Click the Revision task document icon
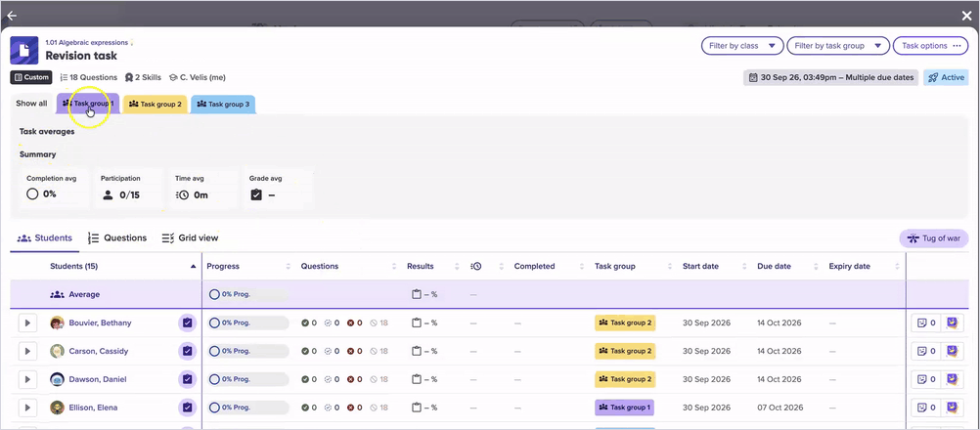 coord(24,50)
